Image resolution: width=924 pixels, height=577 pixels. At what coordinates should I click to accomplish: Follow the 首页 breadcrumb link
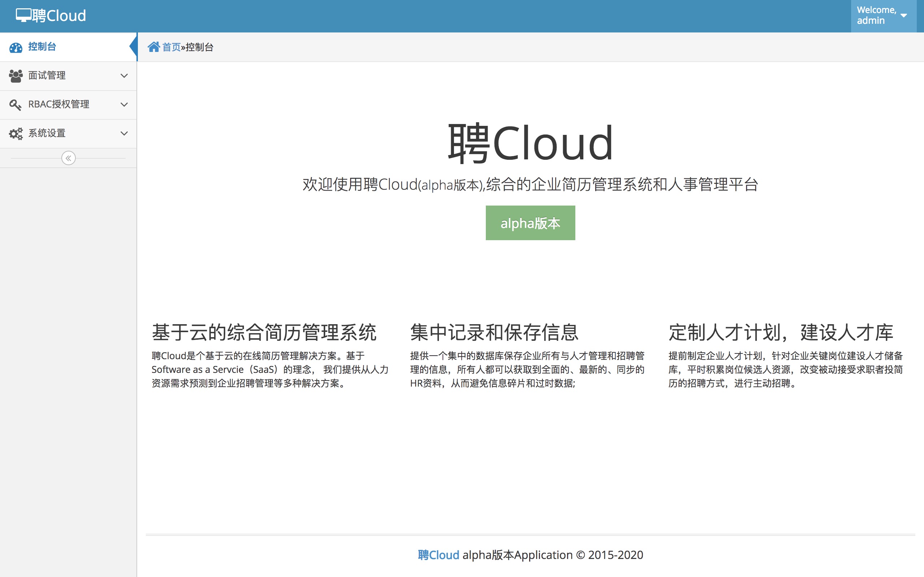click(171, 47)
